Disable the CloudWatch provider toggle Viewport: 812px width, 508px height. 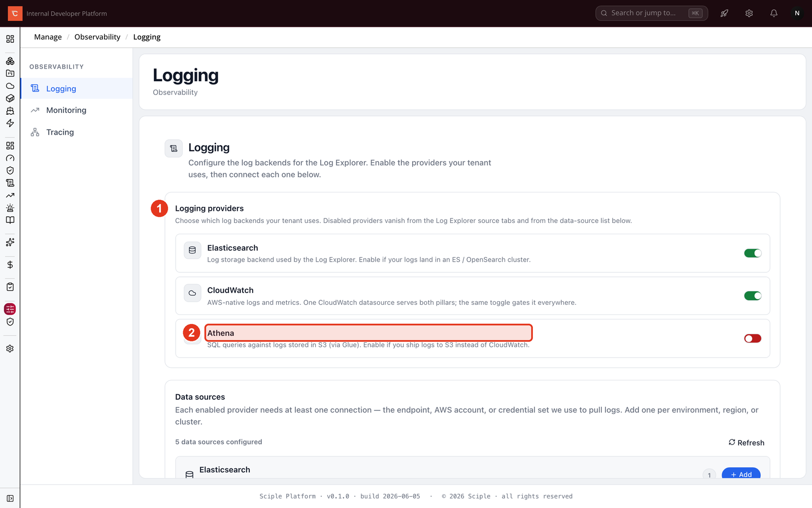coord(753,296)
